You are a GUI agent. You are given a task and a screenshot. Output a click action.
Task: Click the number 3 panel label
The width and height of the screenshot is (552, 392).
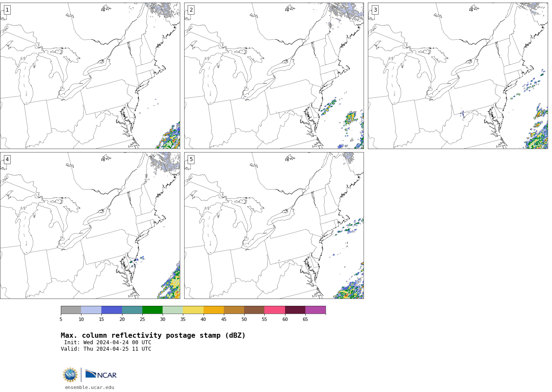pyautogui.click(x=375, y=10)
